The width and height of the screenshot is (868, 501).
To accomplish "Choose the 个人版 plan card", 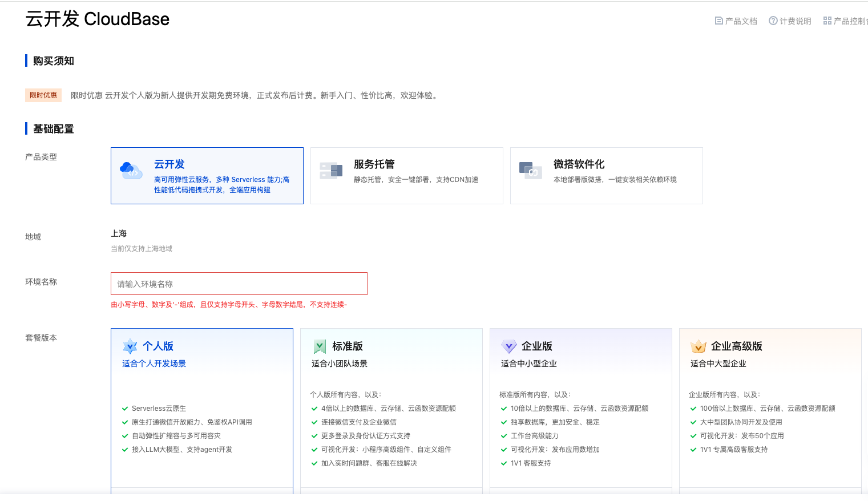I will tap(202, 411).
